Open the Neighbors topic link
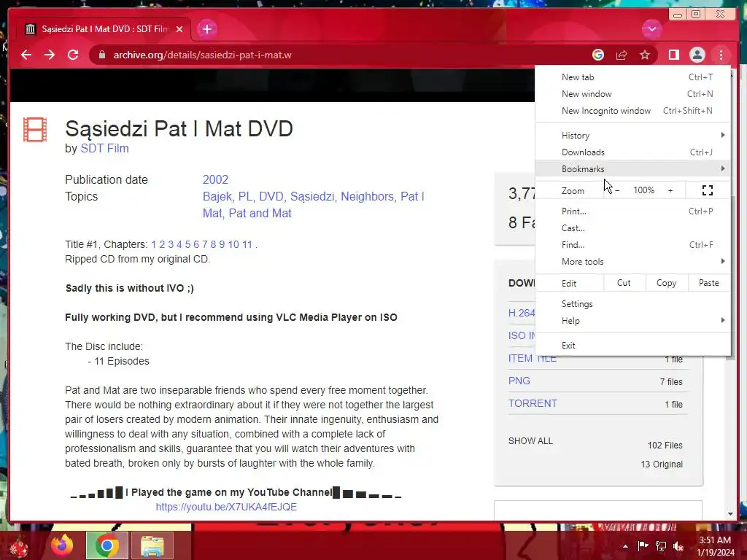This screenshot has height=560, width=747. [x=368, y=196]
